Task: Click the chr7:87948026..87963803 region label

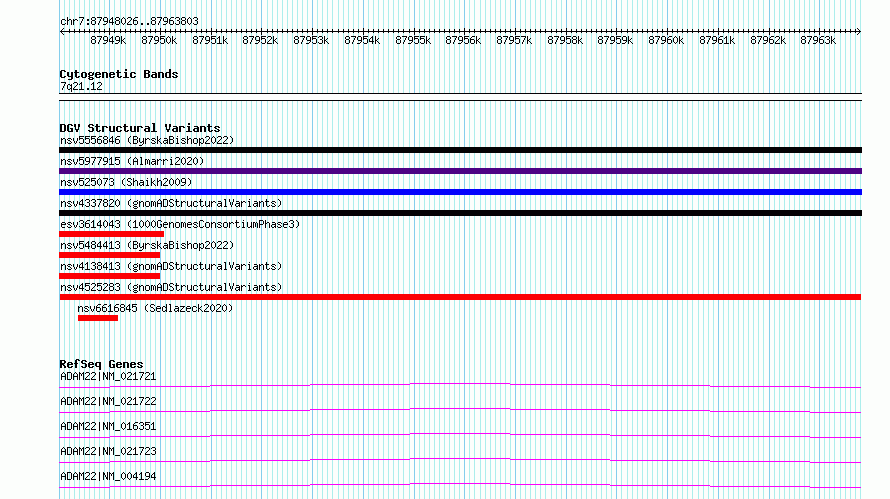Action: (x=129, y=22)
